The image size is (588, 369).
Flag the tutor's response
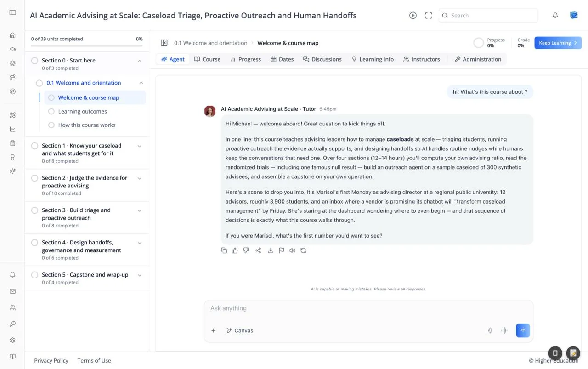click(x=282, y=250)
